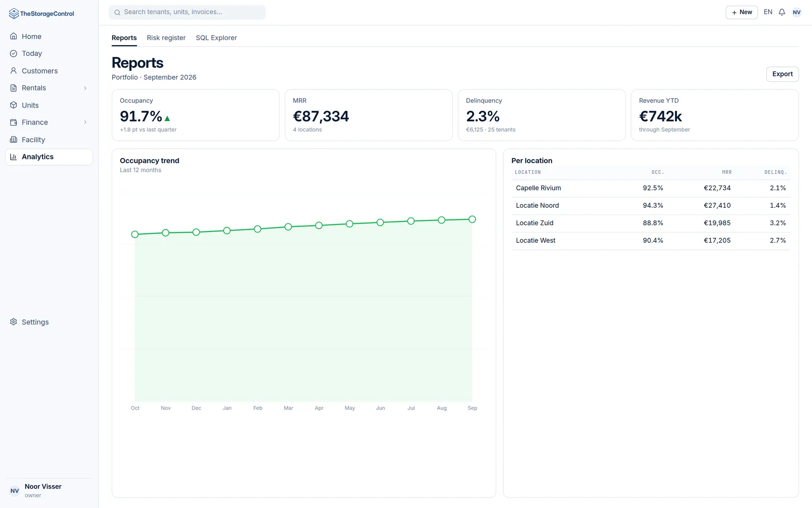Click the NV avatar beside Noor Visser
Viewport: 812px width, 508px height.
click(15, 491)
